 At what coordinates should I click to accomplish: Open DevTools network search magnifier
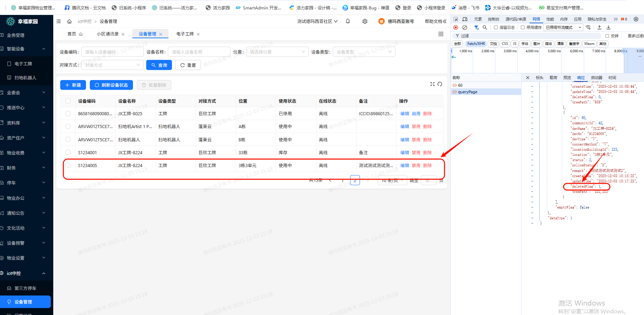(x=485, y=27)
